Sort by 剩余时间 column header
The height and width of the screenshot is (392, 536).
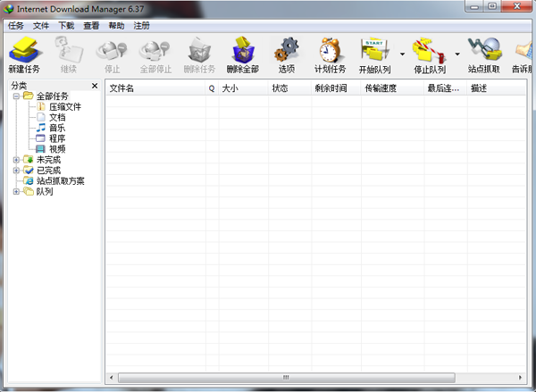(x=336, y=88)
